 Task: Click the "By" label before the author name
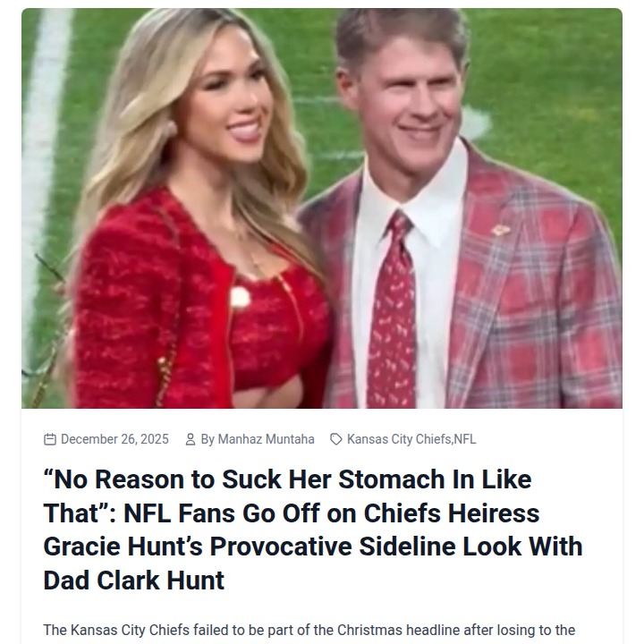[208, 439]
